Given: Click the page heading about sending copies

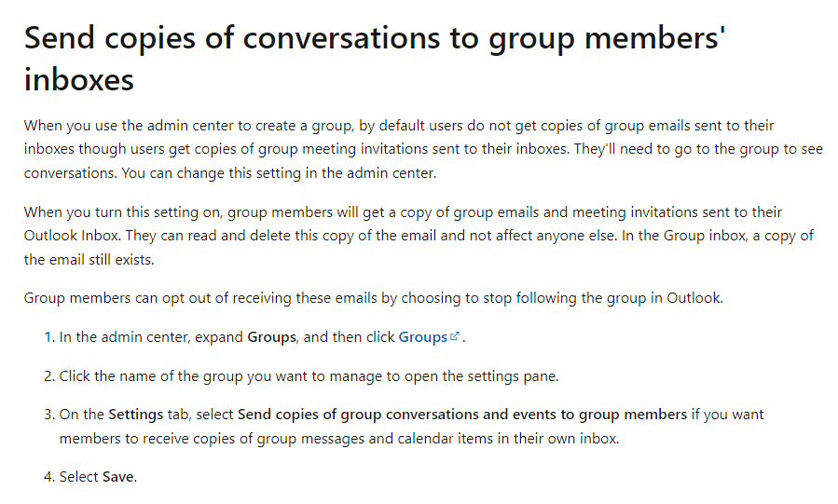Looking at the screenshot, I should 375,59.
